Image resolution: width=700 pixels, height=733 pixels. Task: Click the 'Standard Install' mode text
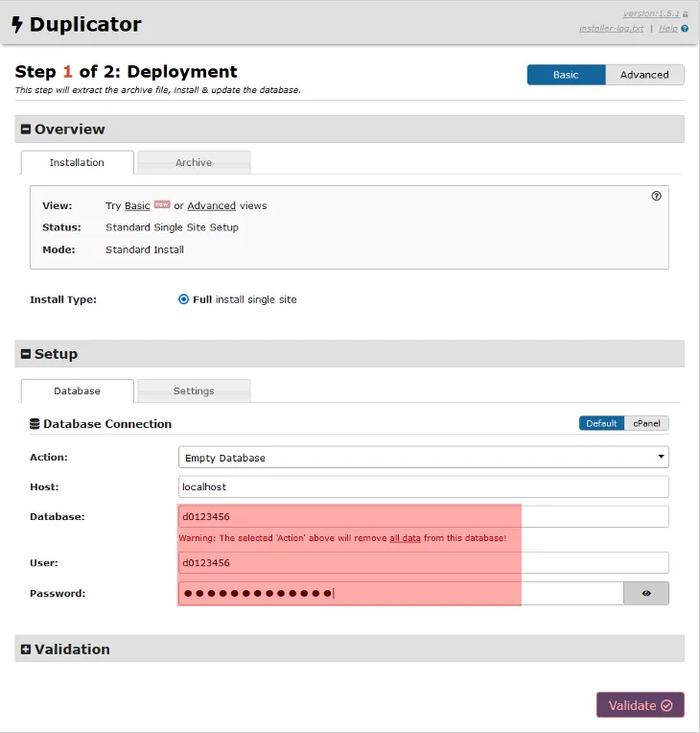click(145, 249)
